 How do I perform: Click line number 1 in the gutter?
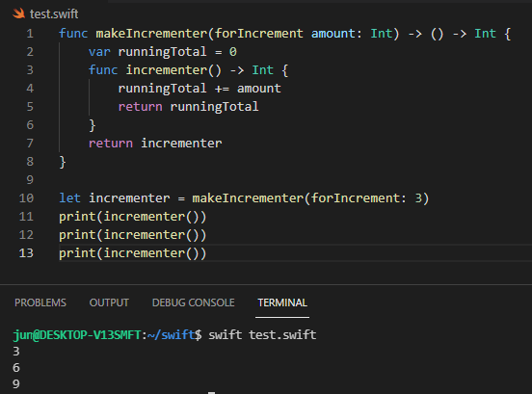pos(30,34)
